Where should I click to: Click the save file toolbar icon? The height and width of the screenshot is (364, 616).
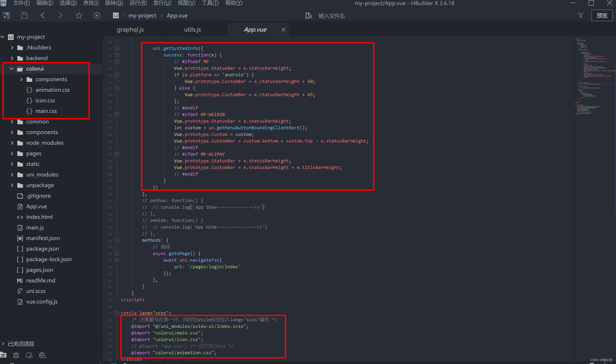[x=24, y=15]
